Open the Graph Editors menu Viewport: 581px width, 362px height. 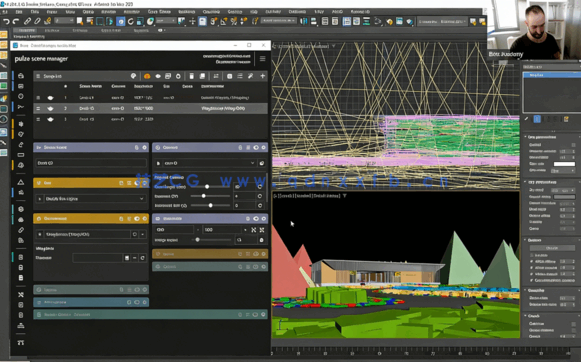(159, 12)
